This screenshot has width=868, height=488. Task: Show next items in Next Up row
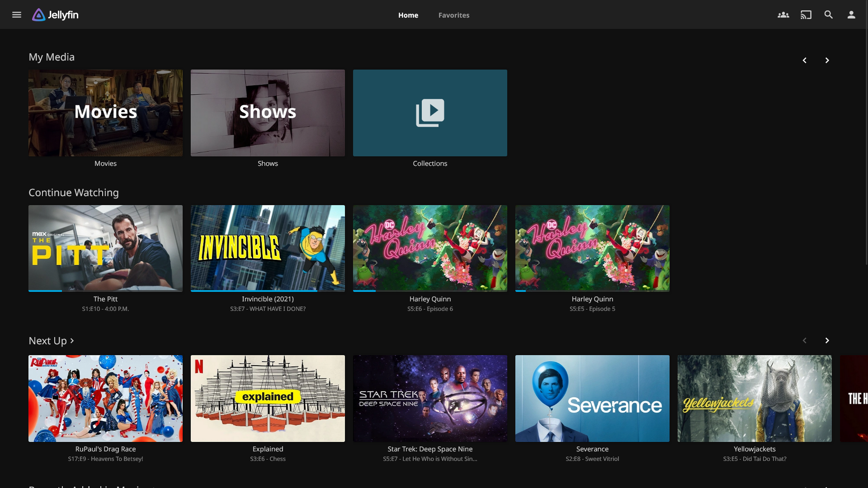point(827,341)
